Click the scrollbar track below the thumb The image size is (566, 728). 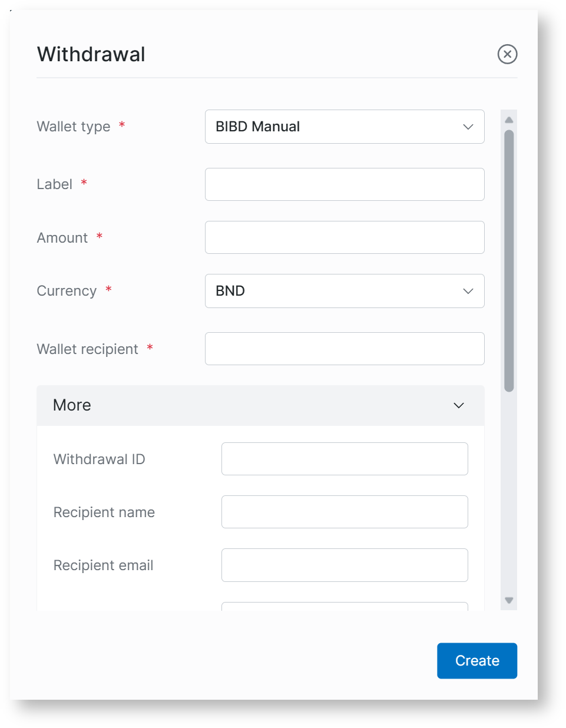(x=509, y=495)
